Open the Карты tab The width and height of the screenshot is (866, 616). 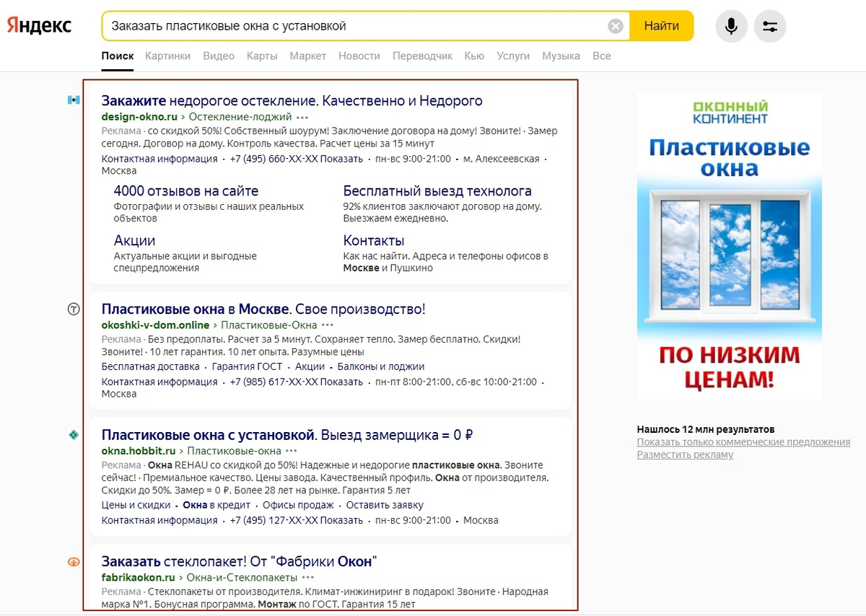pyautogui.click(x=262, y=56)
